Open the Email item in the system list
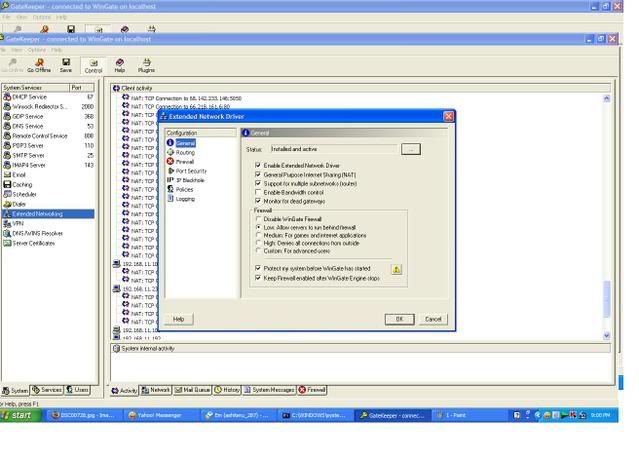The height and width of the screenshot is (460, 639). click(15, 175)
